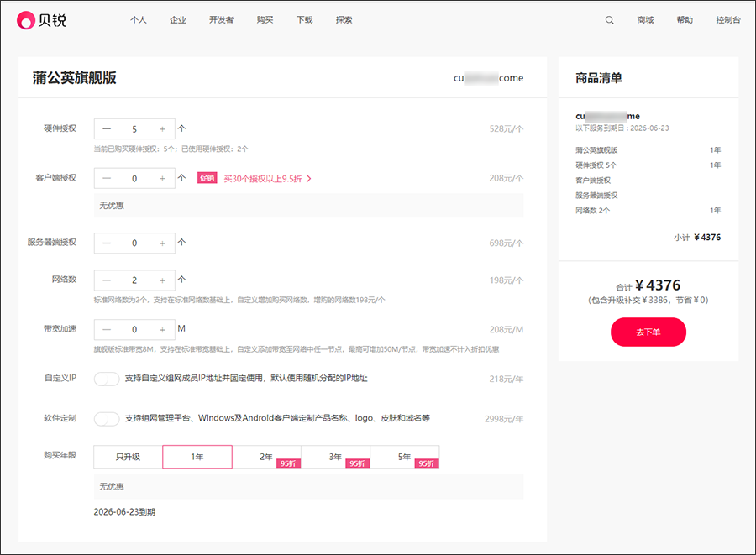756x555 pixels.
Task: Click the 贝锐 logo
Action: (x=41, y=20)
